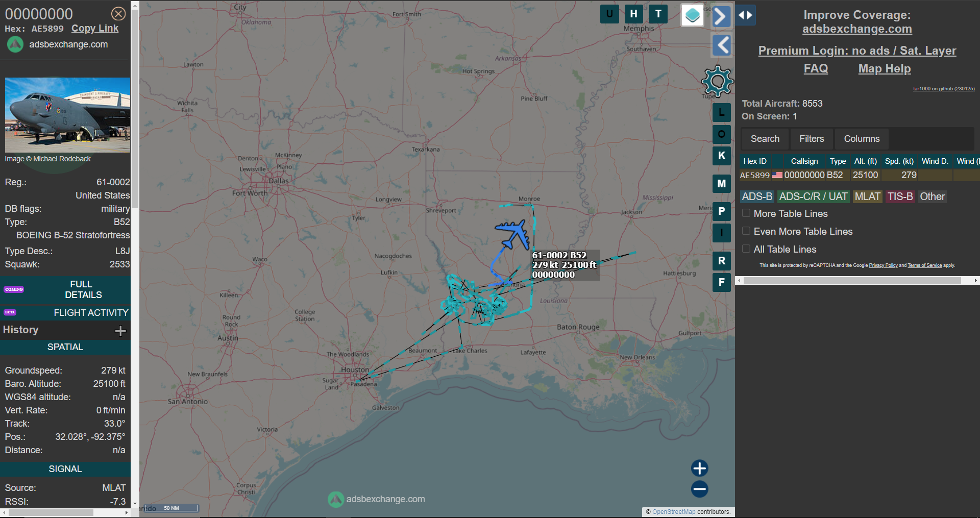
Task: Click the U map toggle button
Action: coord(609,14)
